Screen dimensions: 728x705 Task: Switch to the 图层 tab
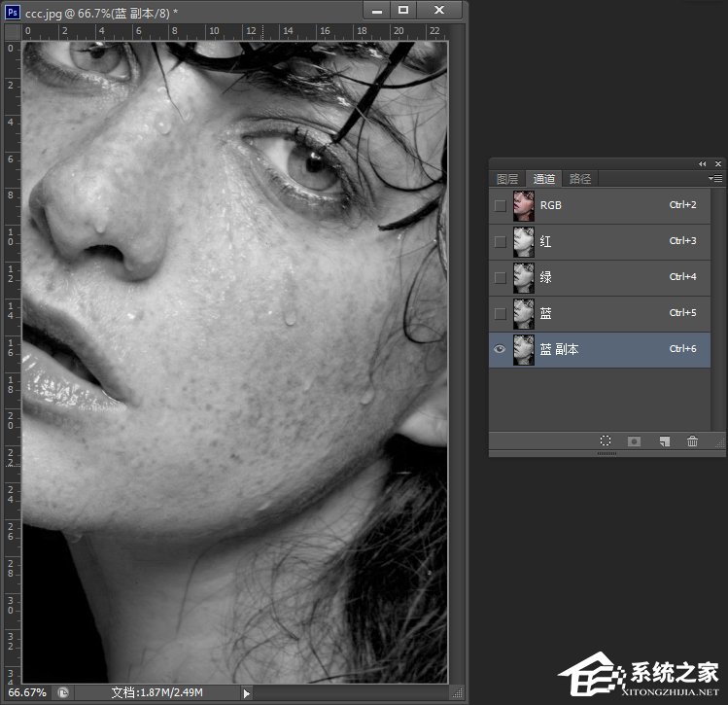tap(507, 179)
